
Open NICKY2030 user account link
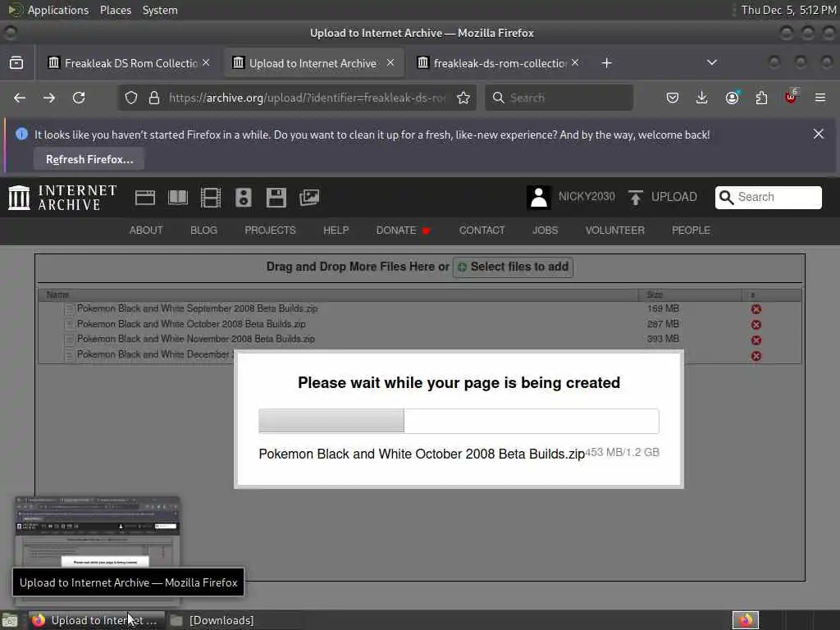coord(587,197)
